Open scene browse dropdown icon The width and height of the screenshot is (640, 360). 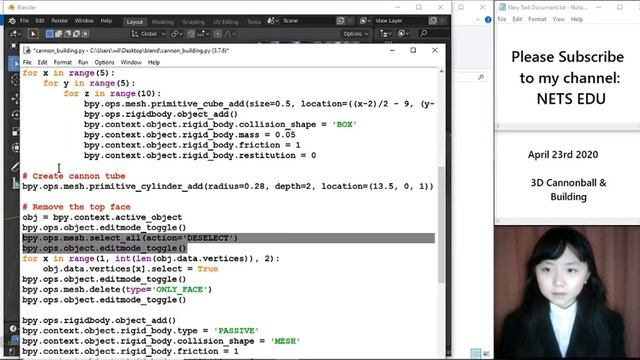tap(273, 20)
